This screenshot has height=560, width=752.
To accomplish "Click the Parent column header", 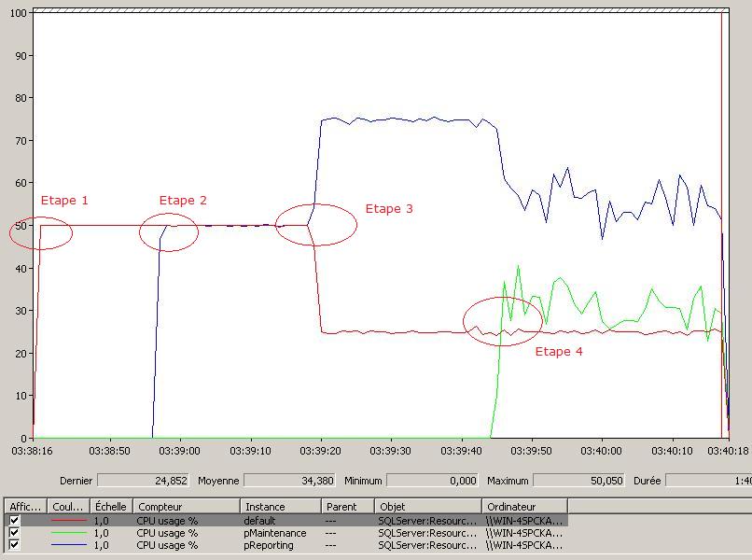I will [347, 507].
